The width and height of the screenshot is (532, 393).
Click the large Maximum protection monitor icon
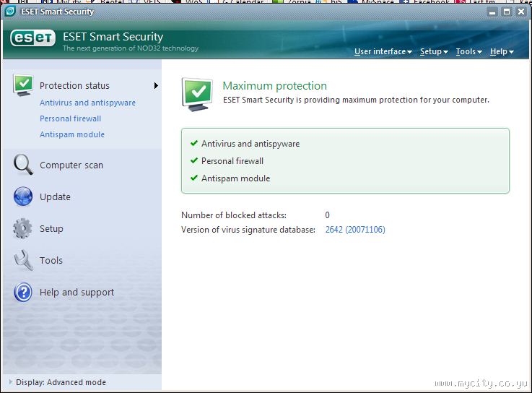point(198,95)
